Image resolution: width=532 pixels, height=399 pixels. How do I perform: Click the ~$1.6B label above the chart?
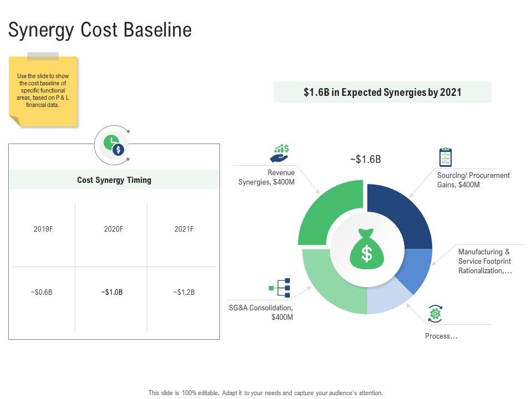365,159
